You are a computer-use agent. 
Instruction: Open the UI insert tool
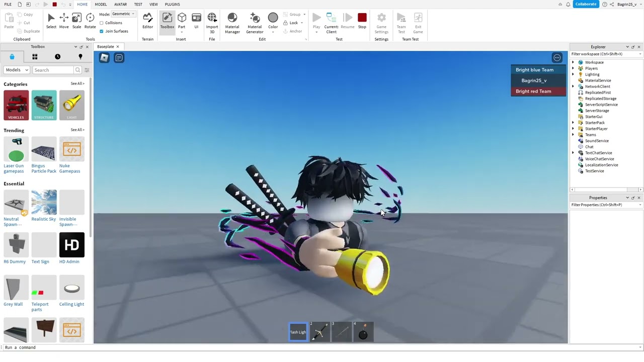click(x=196, y=21)
